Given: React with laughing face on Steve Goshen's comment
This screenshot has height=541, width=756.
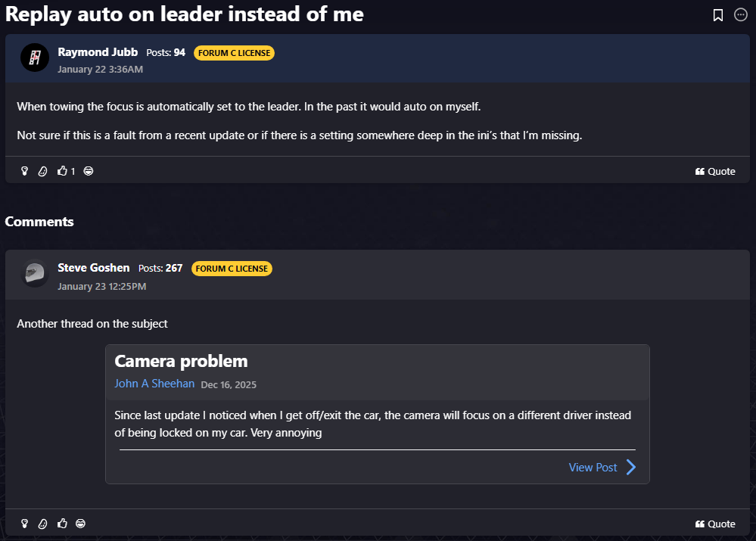Looking at the screenshot, I should [80, 524].
